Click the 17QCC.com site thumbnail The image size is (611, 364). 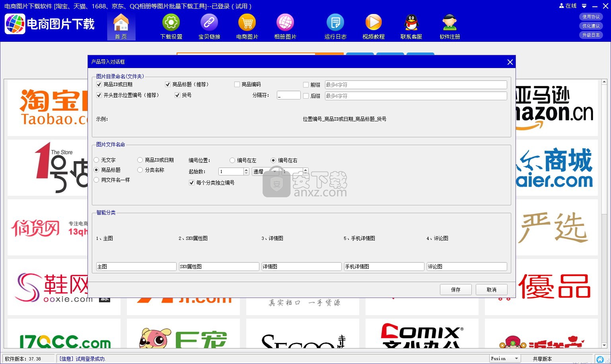[x=64, y=333]
